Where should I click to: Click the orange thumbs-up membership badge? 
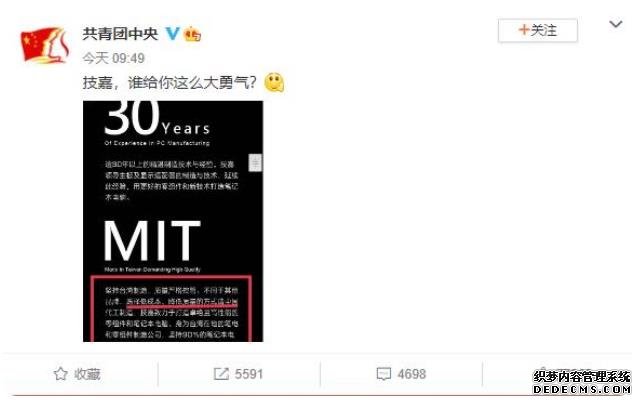[x=192, y=34]
